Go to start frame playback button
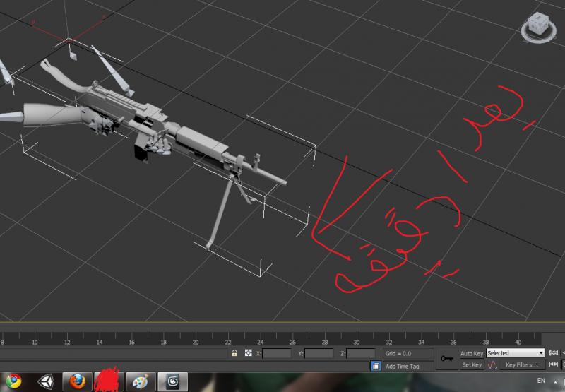Viewport: 565px width, 392px height. (x=554, y=353)
